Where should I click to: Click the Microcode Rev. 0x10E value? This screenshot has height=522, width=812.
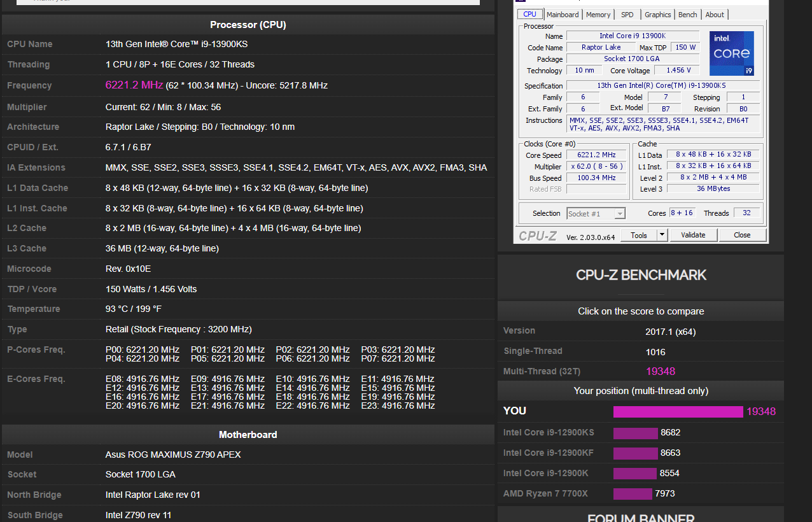pyautogui.click(x=128, y=269)
